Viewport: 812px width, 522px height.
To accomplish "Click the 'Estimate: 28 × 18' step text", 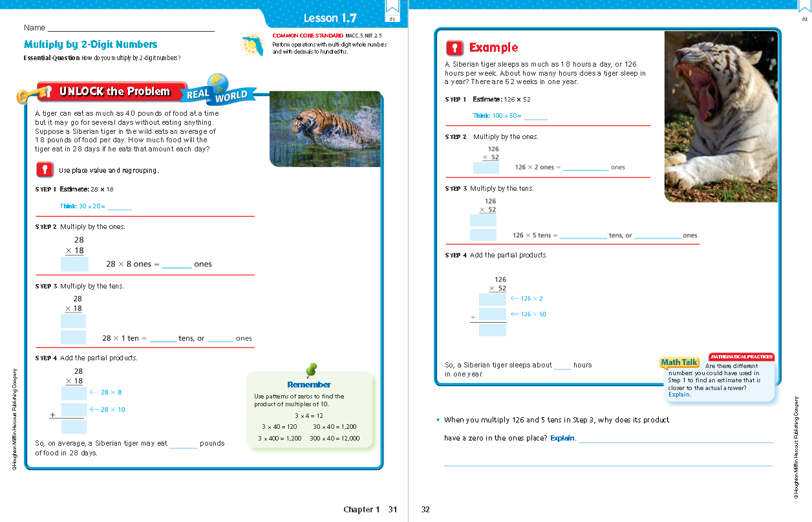I will 87,190.
